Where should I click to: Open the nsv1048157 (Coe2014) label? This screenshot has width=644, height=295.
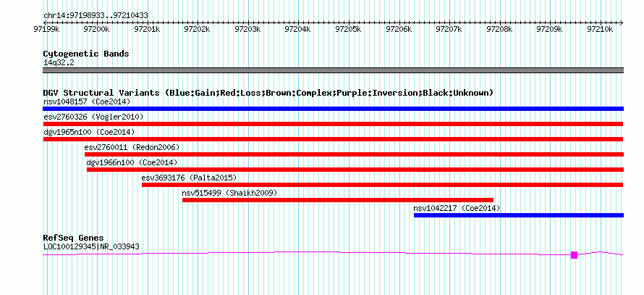click(x=87, y=101)
